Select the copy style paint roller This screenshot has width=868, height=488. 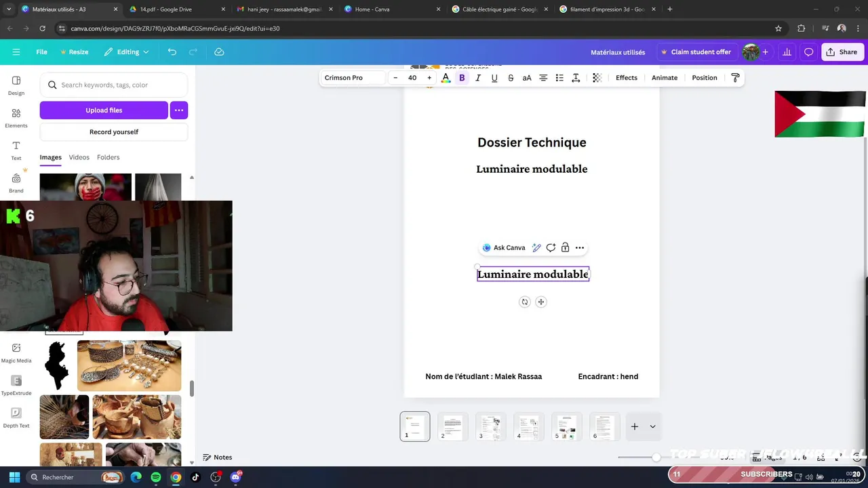(735, 78)
